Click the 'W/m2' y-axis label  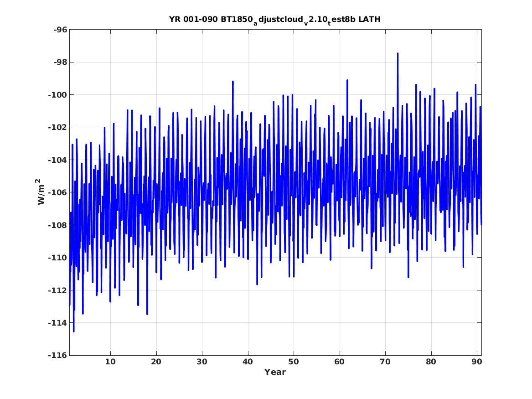coord(40,192)
